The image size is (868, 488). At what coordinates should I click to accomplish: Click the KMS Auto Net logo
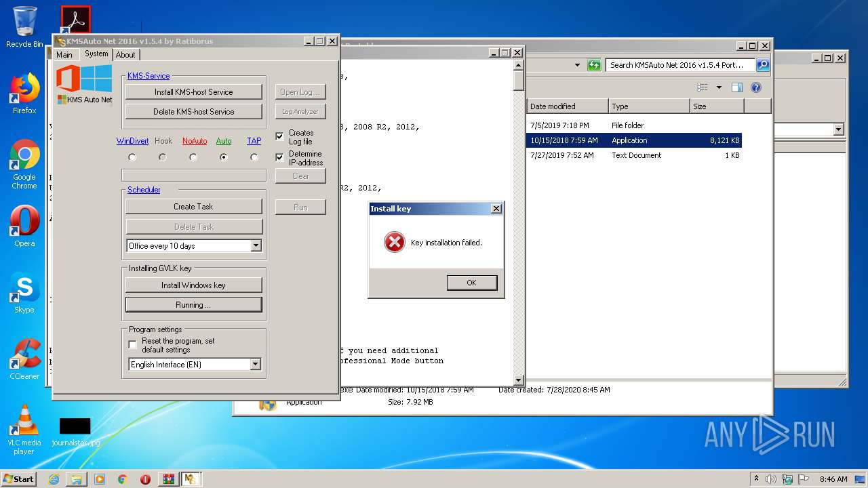tap(85, 85)
